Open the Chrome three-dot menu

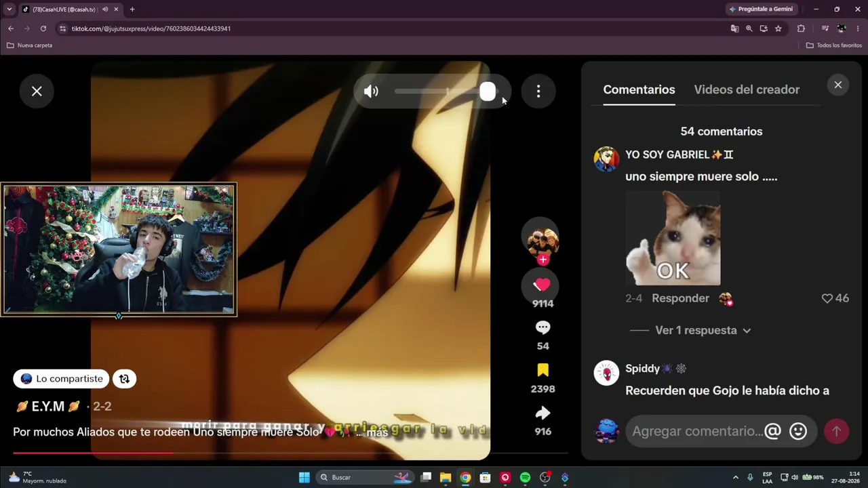(x=858, y=28)
